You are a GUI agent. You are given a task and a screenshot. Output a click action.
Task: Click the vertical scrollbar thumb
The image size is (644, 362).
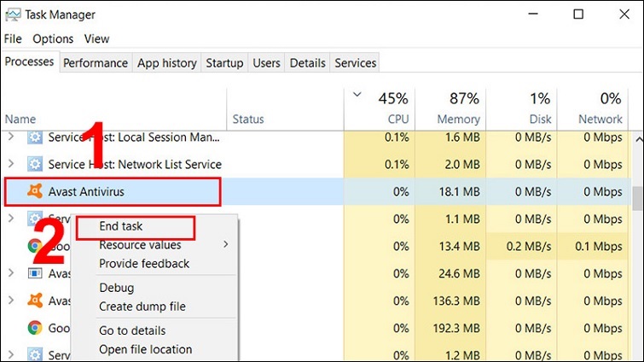pos(636,197)
